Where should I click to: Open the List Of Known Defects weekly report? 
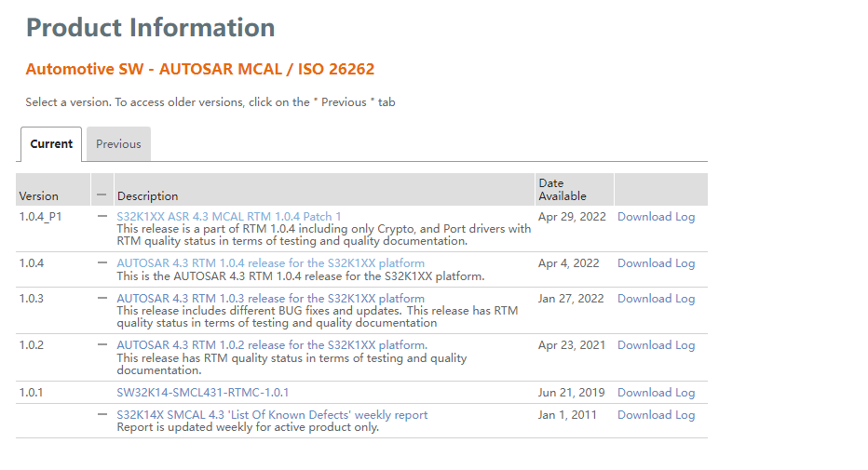(x=272, y=415)
